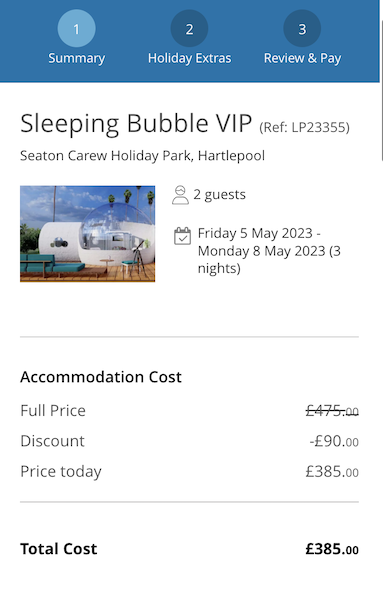Click the bold £385.00 Total Cost amount
This screenshot has width=383, height=590.
point(332,549)
